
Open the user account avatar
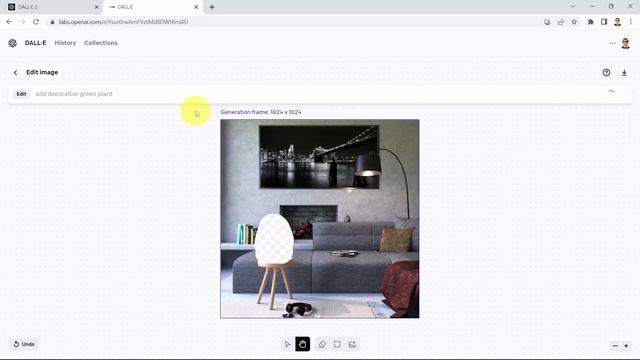point(625,43)
